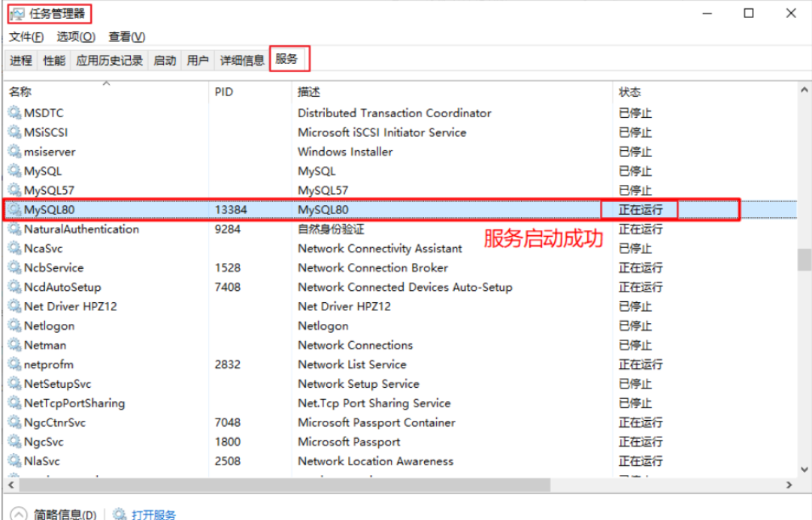
Task: Select the 服务 tab
Action: pos(287,59)
